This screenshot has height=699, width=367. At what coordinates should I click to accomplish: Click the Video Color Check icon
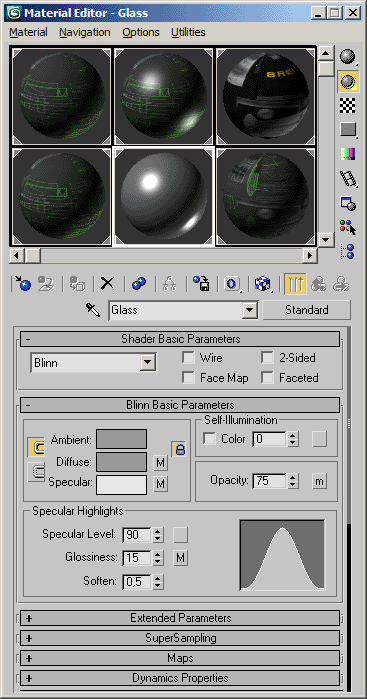coord(348,154)
